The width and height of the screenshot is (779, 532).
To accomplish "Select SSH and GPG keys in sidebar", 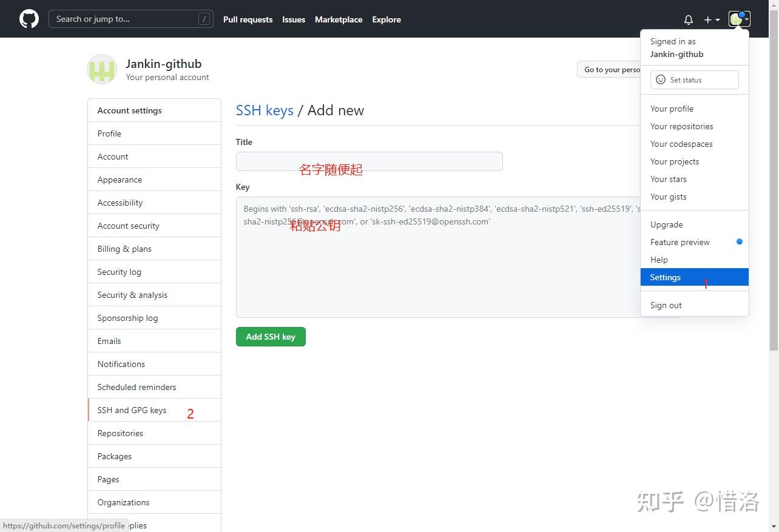I will click(132, 410).
